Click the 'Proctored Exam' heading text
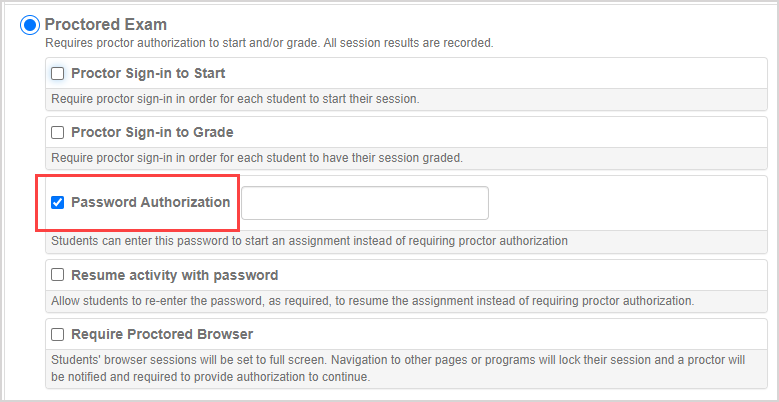 click(106, 24)
